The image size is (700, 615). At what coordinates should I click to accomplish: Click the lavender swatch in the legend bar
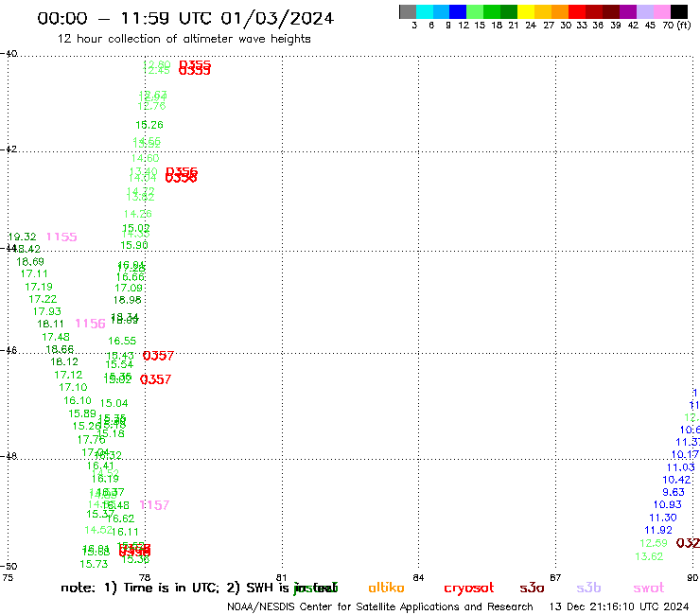[645, 11]
